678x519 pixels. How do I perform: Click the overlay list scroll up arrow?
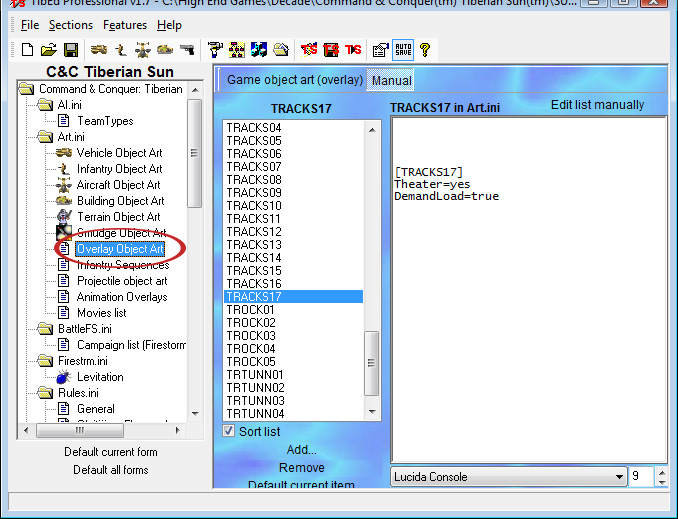pyautogui.click(x=372, y=130)
